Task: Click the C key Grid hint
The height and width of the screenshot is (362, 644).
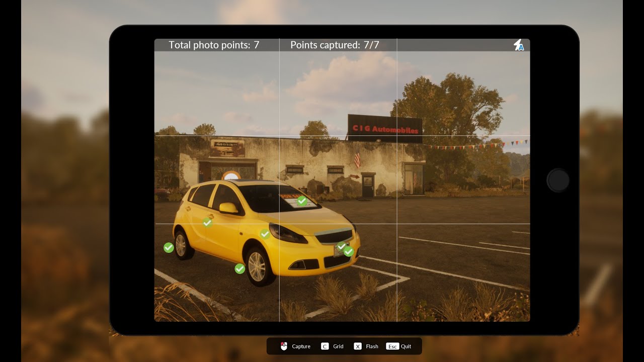Action: 325,346
